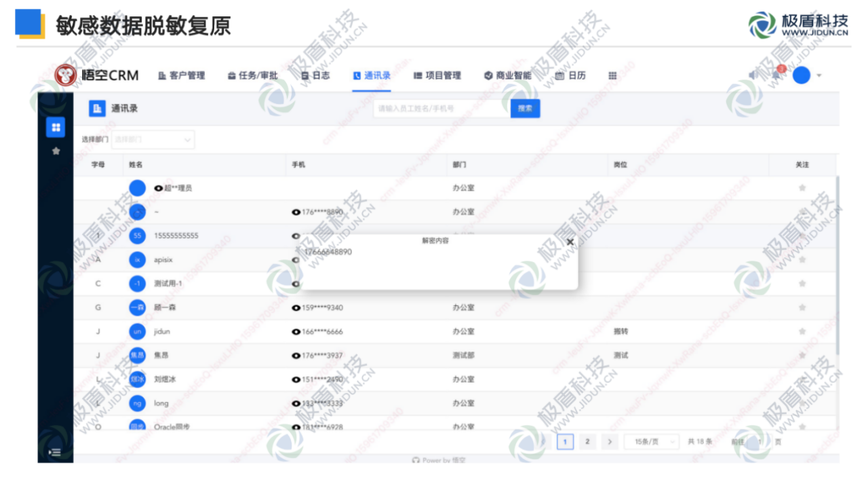868x486 pixels.
Task: Click the speaker announcement icon
Action: (x=753, y=75)
